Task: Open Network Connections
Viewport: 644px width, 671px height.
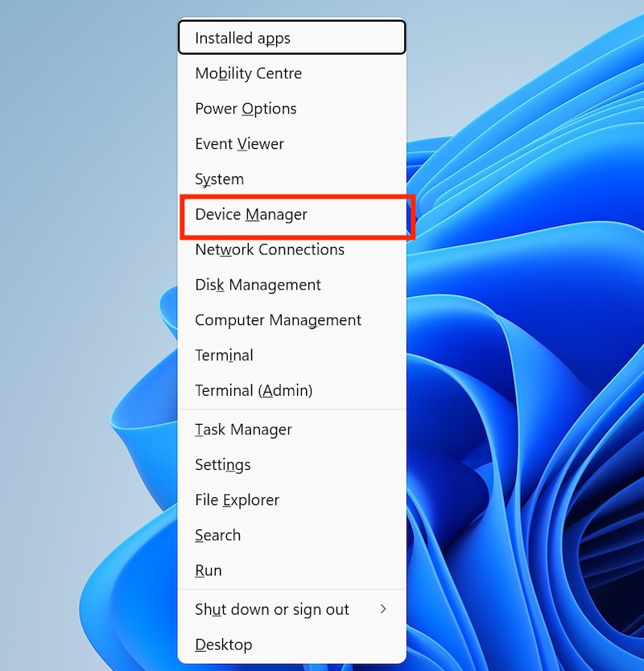Action: (269, 250)
